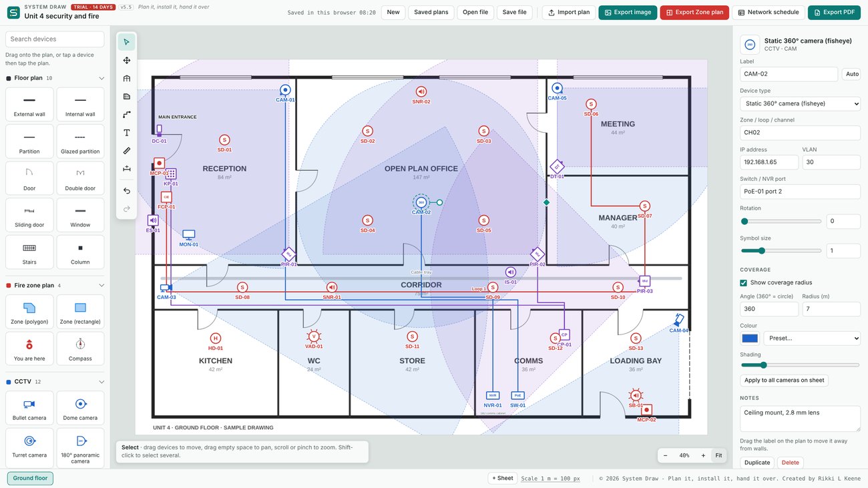Select the Stairs tile

(x=29, y=252)
